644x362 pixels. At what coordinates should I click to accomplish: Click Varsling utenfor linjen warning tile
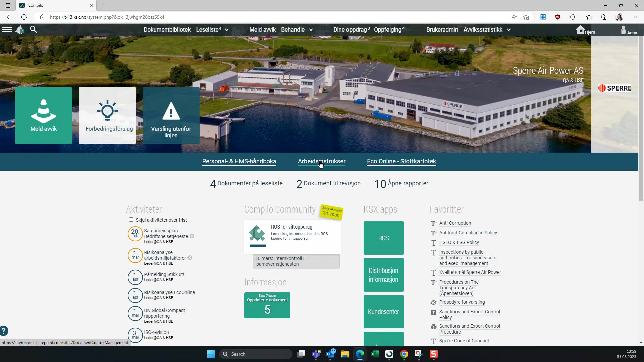[x=171, y=116]
